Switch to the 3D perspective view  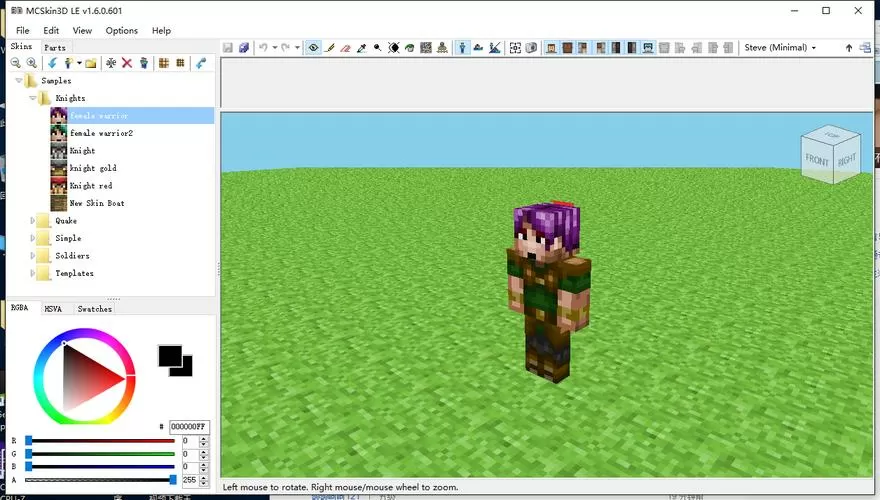462,48
